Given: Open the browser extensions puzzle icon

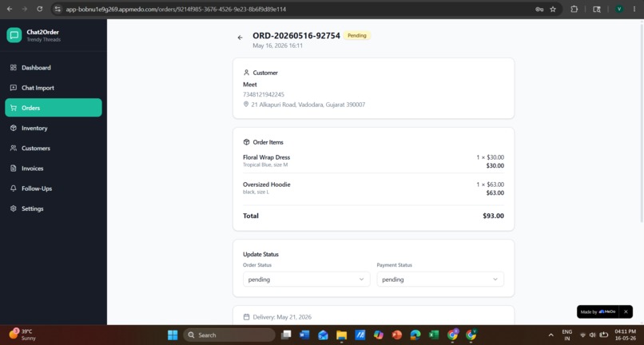Looking at the screenshot, I should point(574,9).
